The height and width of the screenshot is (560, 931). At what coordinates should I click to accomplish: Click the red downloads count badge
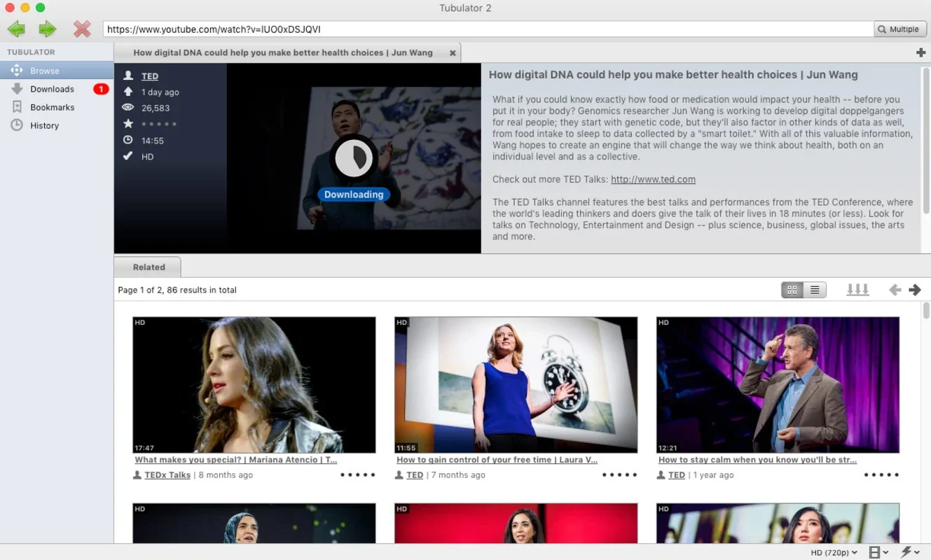pyautogui.click(x=101, y=89)
